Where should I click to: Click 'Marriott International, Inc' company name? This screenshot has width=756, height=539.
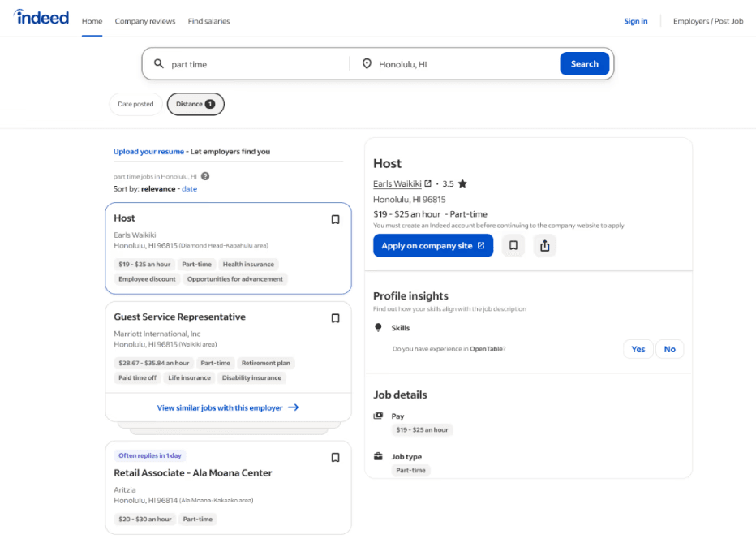[157, 334]
